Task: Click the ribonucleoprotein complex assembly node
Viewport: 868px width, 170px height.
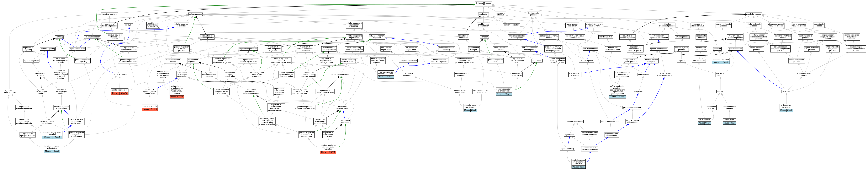Action: click(386, 73)
